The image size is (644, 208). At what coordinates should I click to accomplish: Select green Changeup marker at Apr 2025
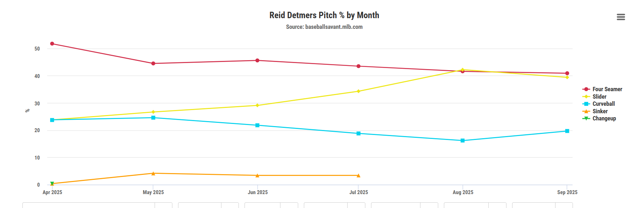point(52,184)
